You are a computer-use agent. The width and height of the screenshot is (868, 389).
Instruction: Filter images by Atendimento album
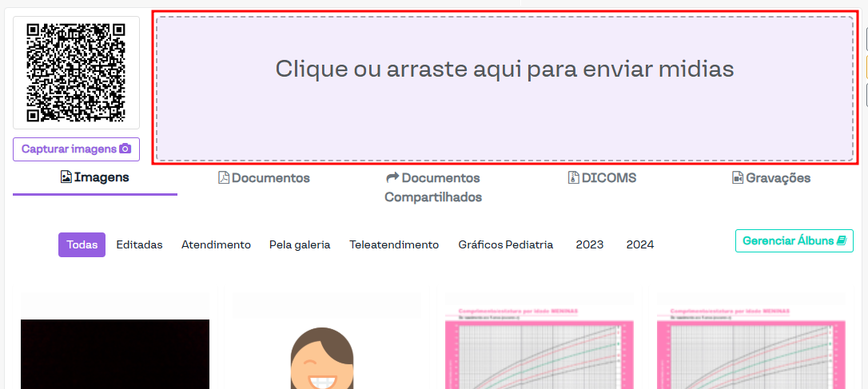coord(216,245)
